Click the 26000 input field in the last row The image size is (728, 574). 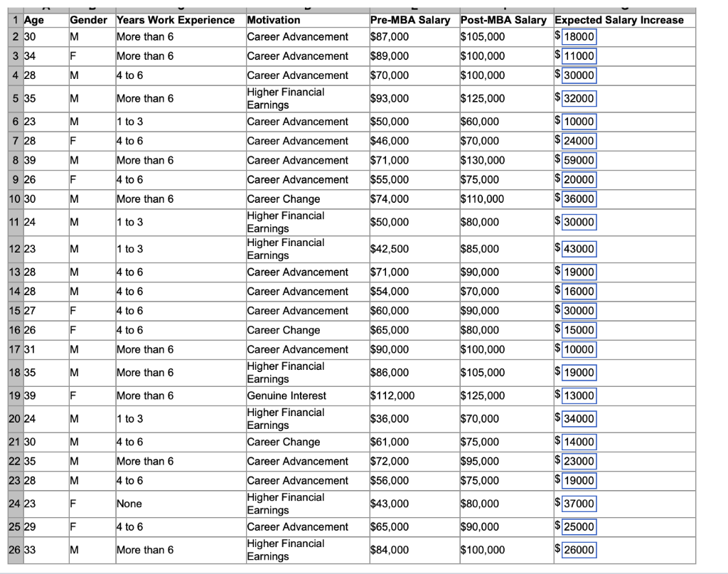(577, 550)
